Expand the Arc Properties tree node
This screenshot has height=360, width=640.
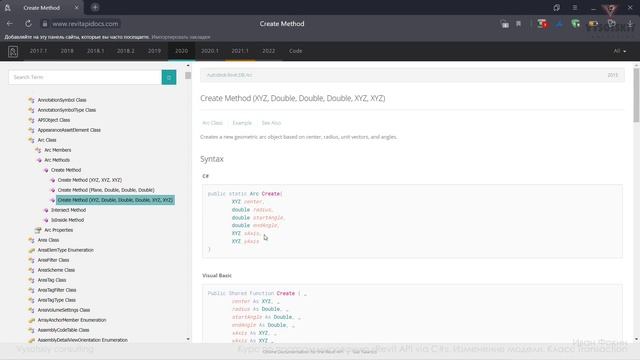(x=58, y=230)
